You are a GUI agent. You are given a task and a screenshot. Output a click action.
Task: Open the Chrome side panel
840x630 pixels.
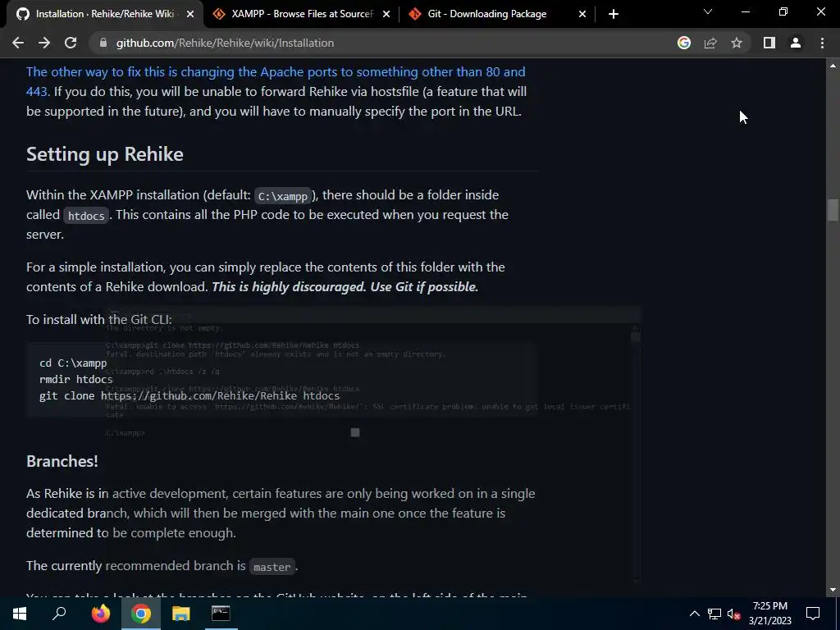[769, 43]
